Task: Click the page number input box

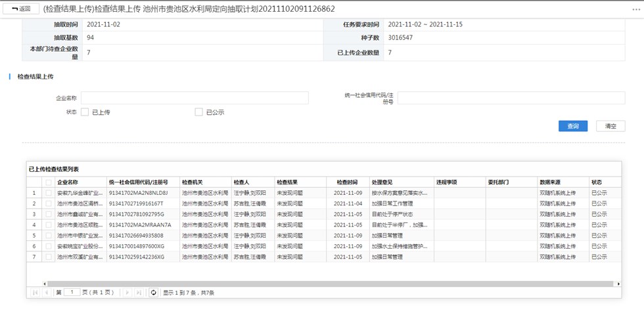Action: click(x=72, y=292)
